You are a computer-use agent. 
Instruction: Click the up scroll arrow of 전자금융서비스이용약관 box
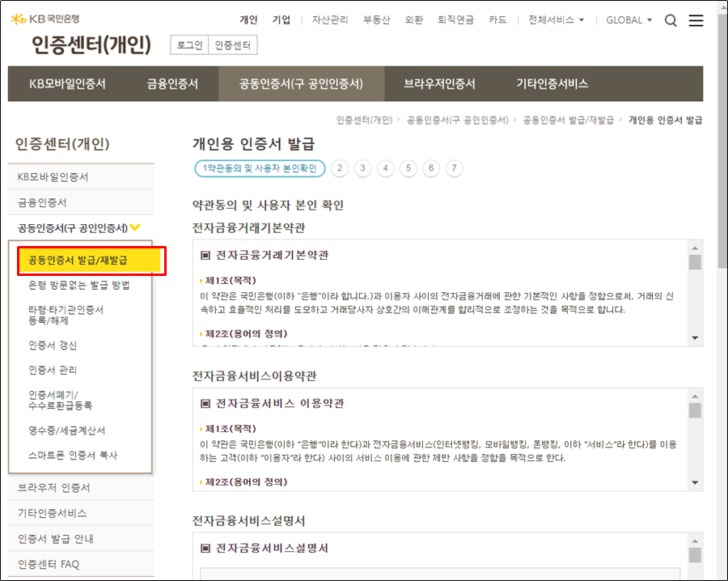click(693, 396)
